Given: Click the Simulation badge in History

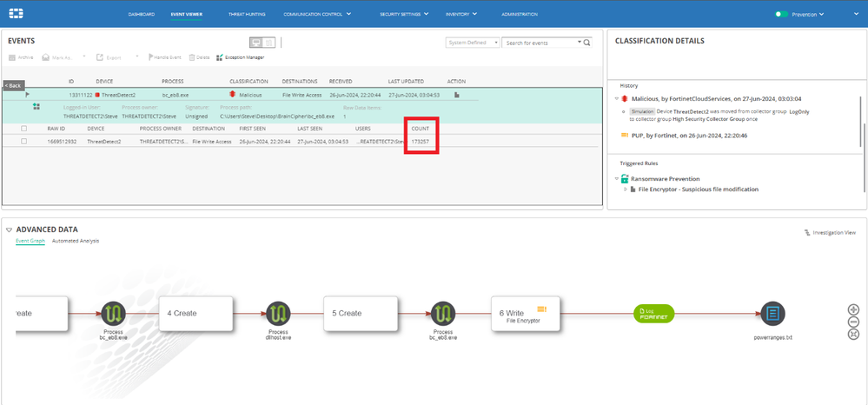Looking at the screenshot, I should pos(642,111).
